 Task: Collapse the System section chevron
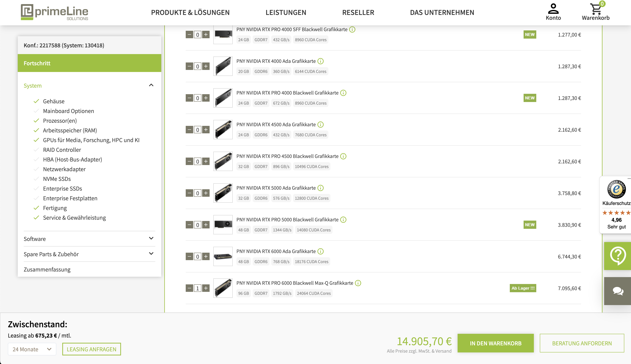(x=151, y=85)
